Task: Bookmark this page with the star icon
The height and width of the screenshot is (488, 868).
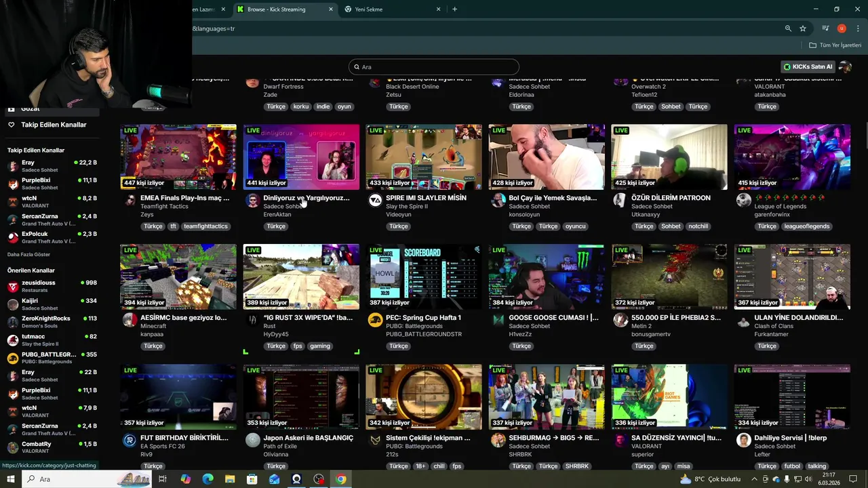Action: point(803,28)
